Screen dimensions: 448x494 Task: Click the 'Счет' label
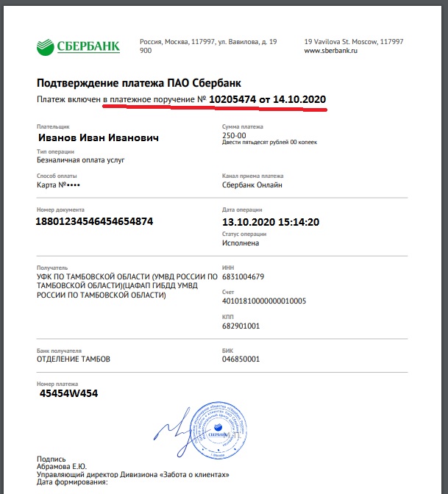tap(228, 292)
